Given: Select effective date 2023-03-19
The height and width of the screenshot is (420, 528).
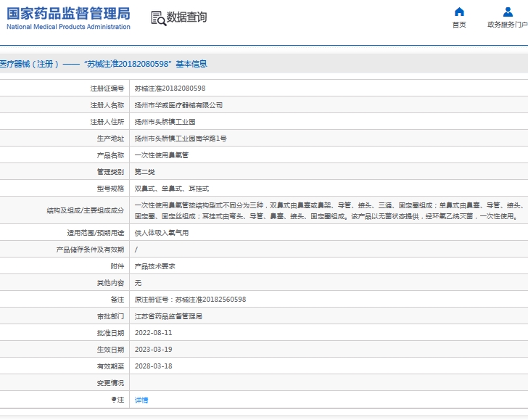Looking at the screenshot, I should (154, 349).
